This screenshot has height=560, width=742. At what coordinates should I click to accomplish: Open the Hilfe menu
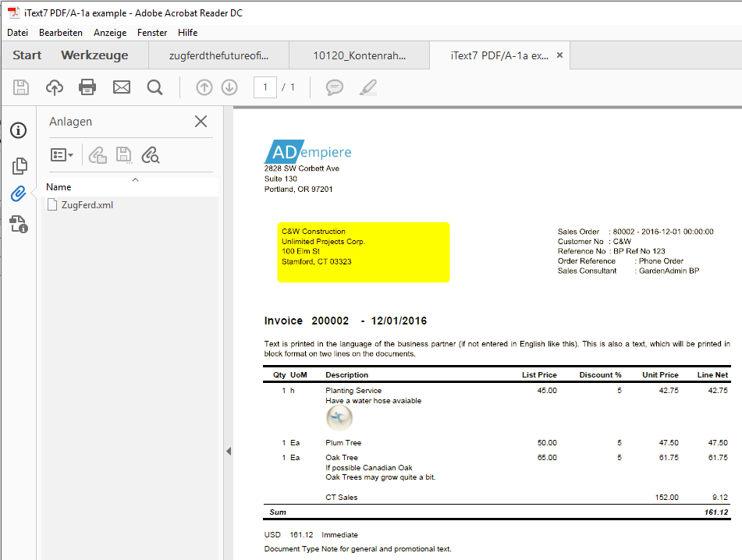click(x=187, y=33)
